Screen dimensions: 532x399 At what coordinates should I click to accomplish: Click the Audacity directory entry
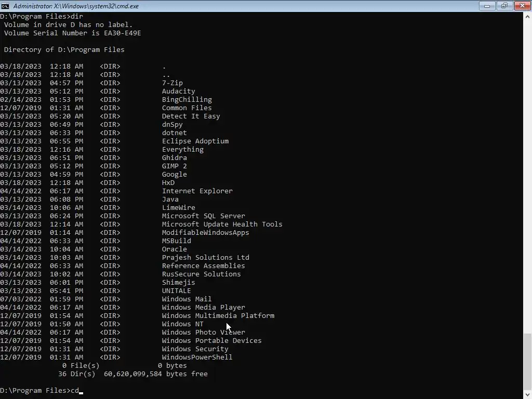coord(179,91)
